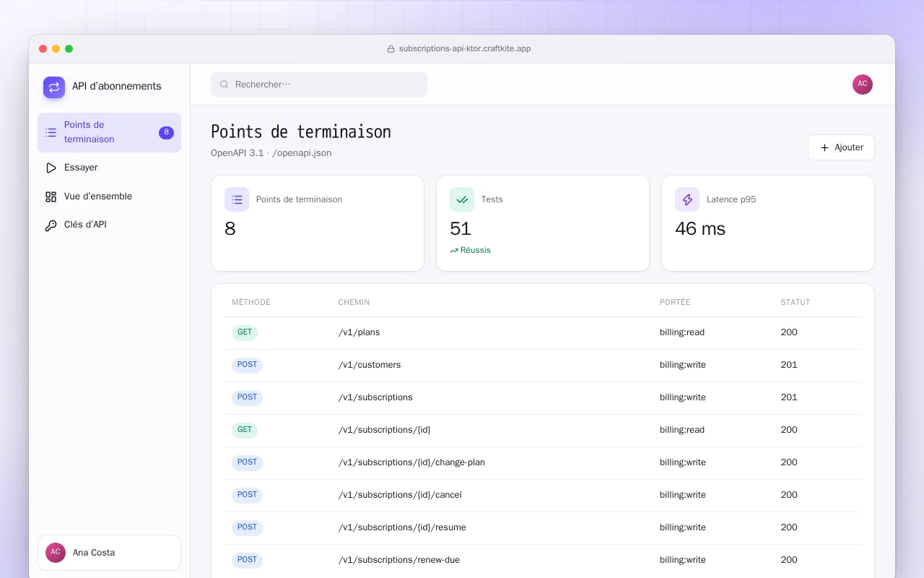Click the magnifier icon in the search bar
The width and height of the screenshot is (924, 578).
click(x=225, y=85)
